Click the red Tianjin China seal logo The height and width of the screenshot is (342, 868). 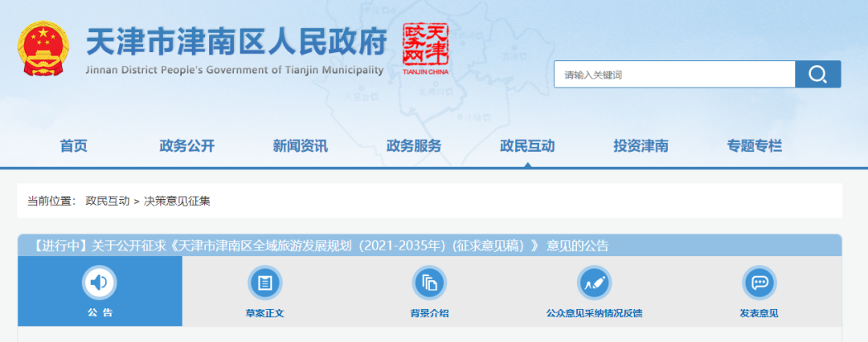(425, 49)
